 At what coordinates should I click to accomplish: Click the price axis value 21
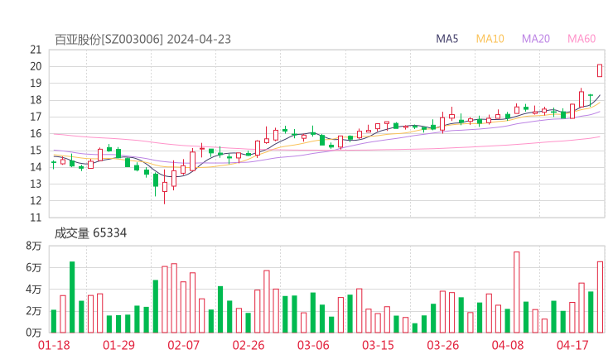36,50
